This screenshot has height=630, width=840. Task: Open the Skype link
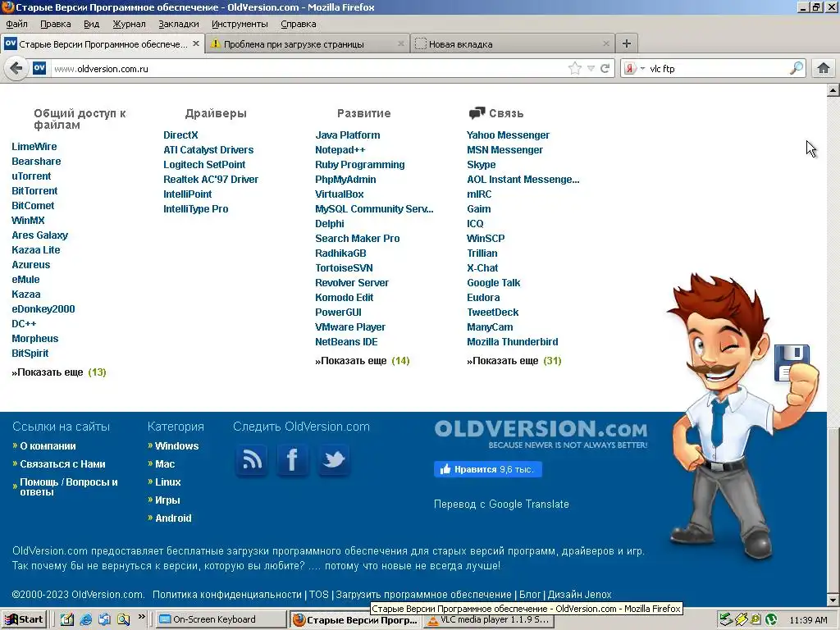pyautogui.click(x=481, y=164)
